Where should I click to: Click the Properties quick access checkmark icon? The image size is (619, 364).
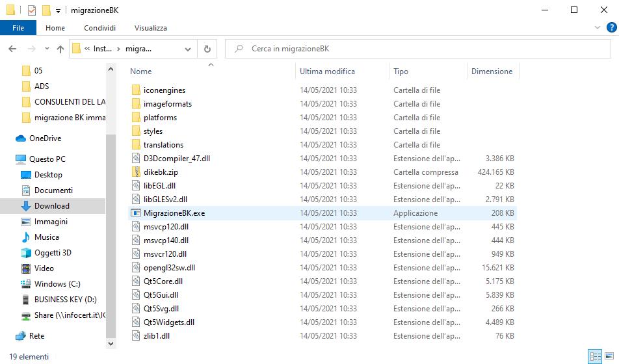coord(32,10)
